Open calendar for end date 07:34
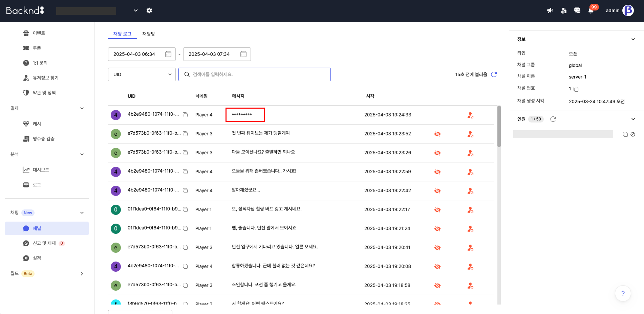This screenshot has height=314, width=644. click(243, 54)
